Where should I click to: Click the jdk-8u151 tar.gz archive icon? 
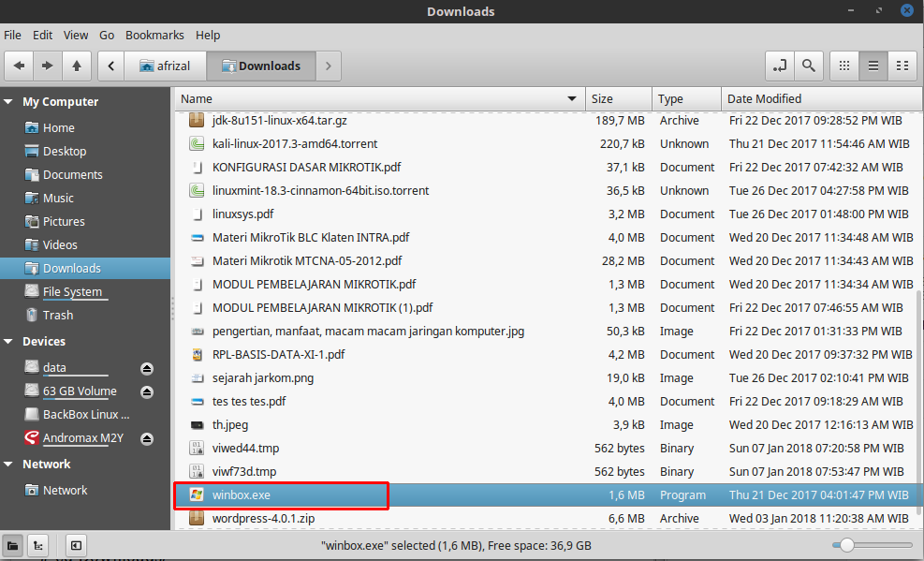(197, 120)
